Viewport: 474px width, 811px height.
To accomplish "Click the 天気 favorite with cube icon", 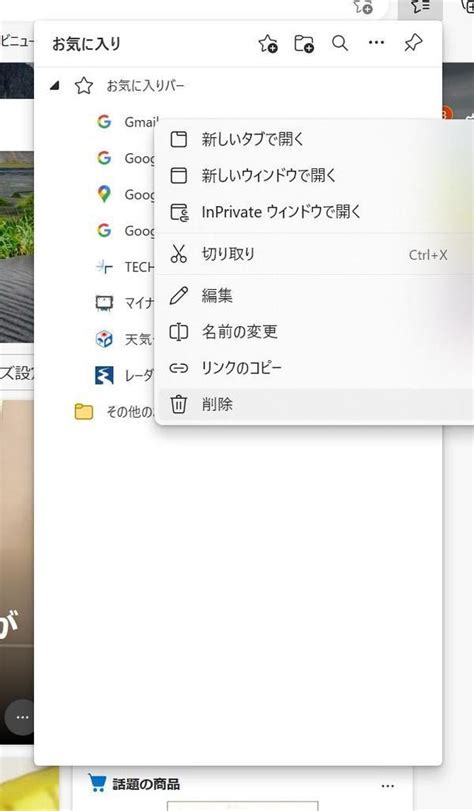I will click(104, 339).
